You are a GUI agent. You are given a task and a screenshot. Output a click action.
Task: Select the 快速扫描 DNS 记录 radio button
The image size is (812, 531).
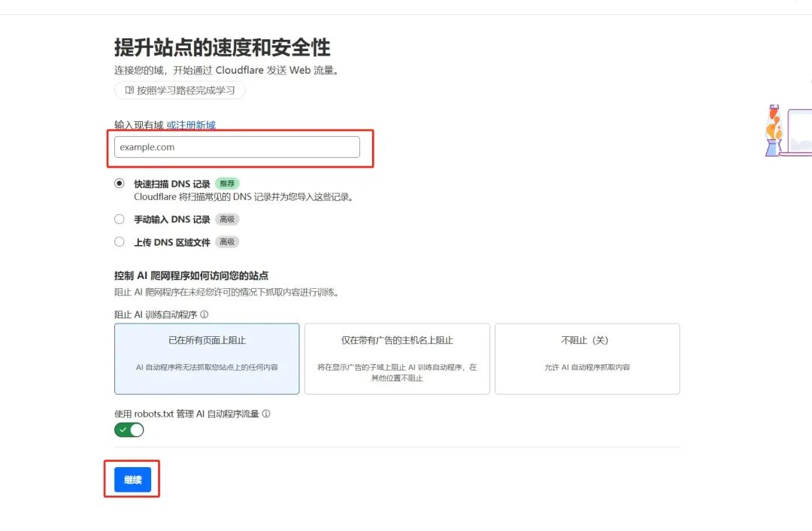click(120, 184)
